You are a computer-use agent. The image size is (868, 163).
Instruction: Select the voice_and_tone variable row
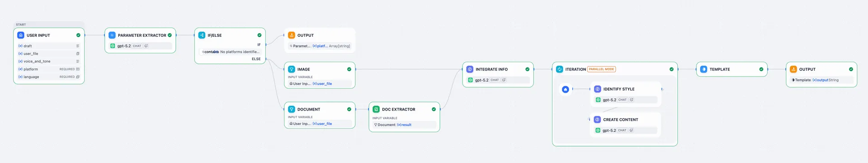click(49, 61)
